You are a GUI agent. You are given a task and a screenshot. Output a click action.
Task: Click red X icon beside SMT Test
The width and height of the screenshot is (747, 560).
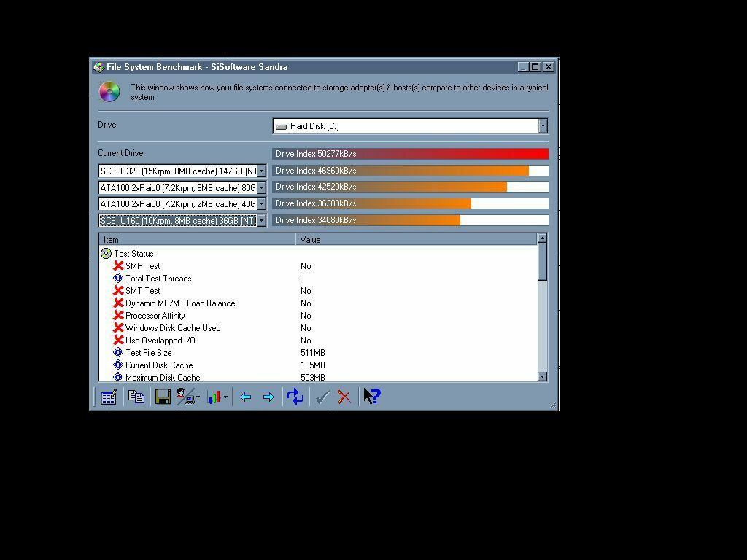click(119, 290)
